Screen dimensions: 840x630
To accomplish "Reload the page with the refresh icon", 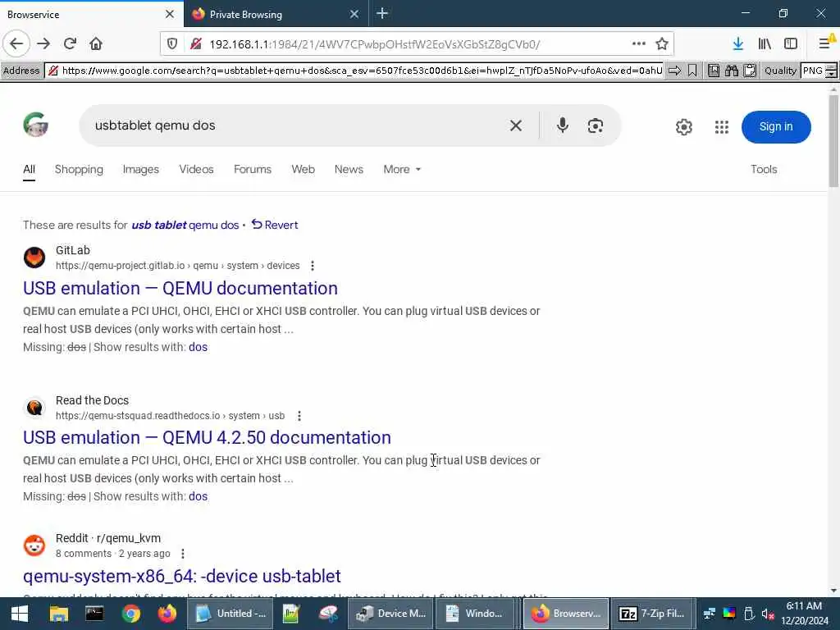I will coord(70,43).
